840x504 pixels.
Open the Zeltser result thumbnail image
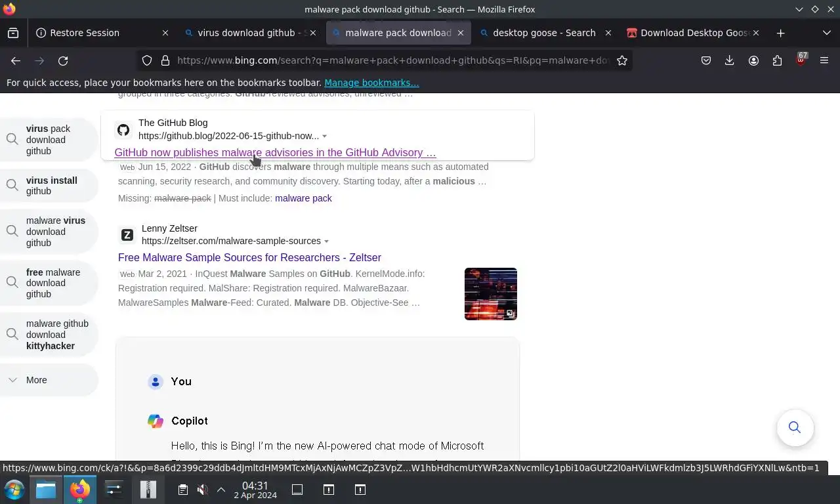point(491,294)
